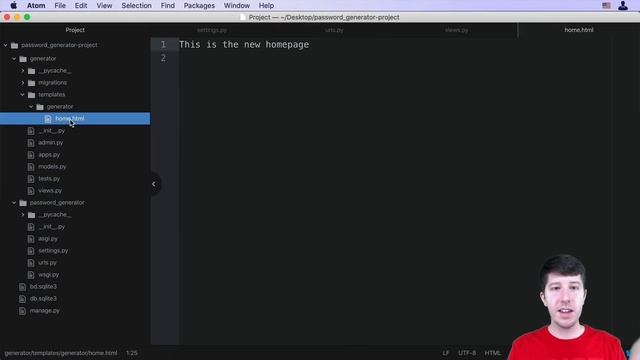The height and width of the screenshot is (360, 640).
Task: Click the views.py file icon
Action: pos(31,191)
